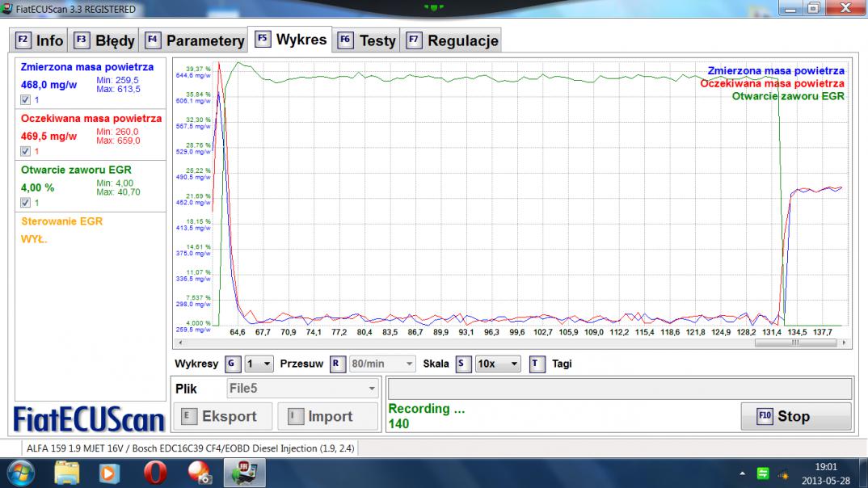The image size is (868, 488).
Task: Click the 469,5 mg/w expected value
Action: (x=48, y=137)
